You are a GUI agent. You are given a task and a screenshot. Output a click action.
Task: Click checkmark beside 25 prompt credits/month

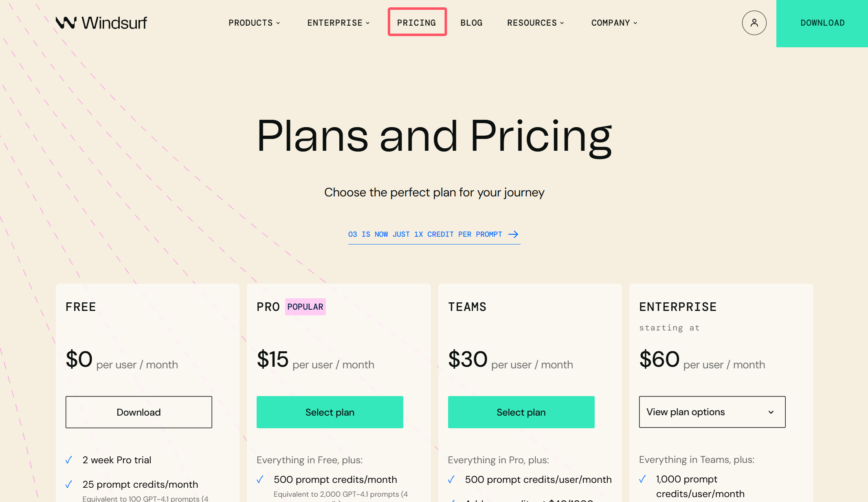tap(69, 484)
